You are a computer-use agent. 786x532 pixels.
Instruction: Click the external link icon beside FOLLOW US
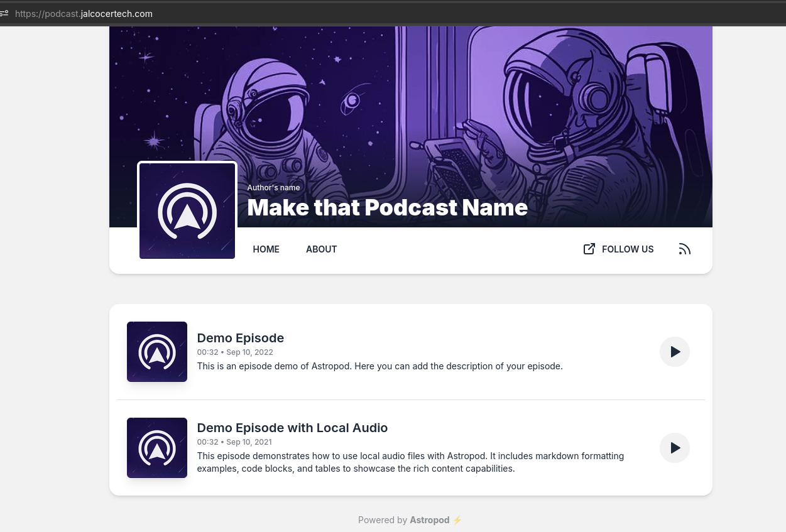[x=589, y=249]
